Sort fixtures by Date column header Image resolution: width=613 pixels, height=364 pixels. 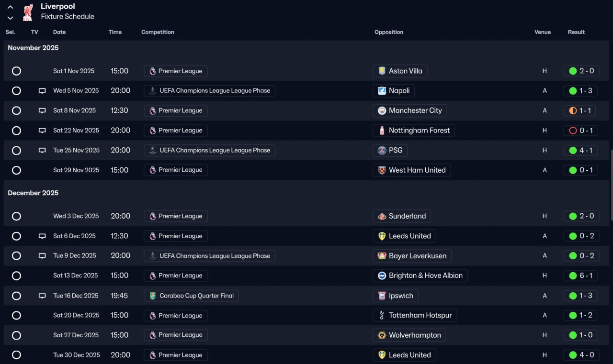coord(59,32)
